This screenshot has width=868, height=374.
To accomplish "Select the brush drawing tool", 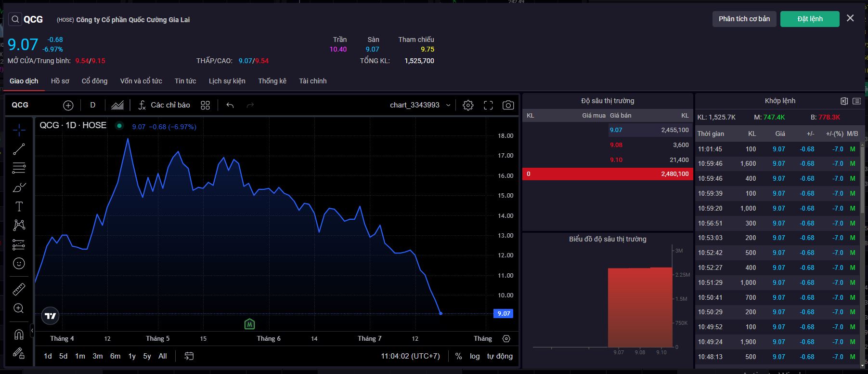I will (19, 187).
